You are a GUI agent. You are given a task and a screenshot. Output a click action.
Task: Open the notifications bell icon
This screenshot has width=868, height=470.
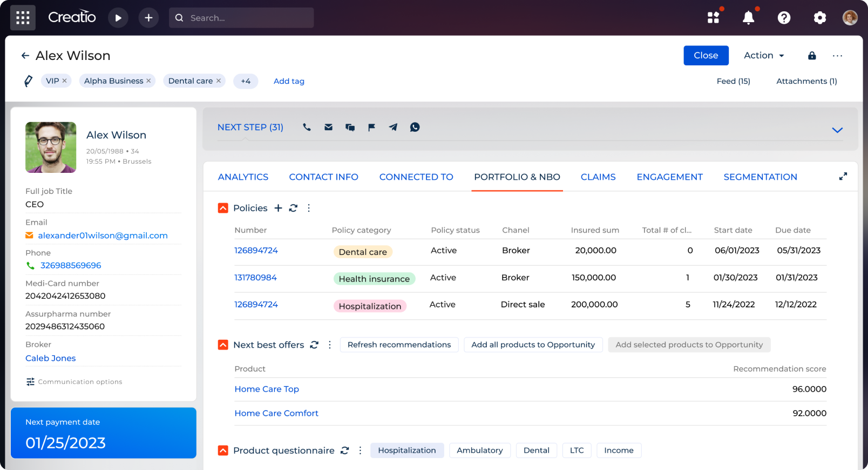tap(748, 18)
